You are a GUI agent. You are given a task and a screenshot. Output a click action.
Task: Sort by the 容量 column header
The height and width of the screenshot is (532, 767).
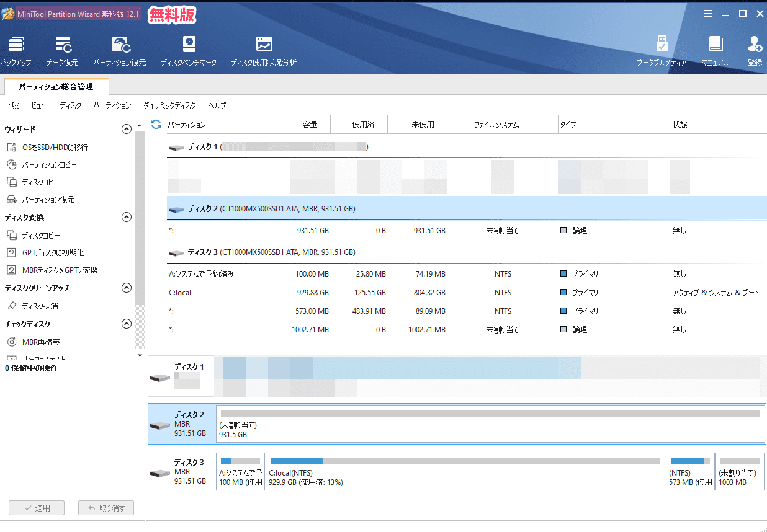tap(301, 125)
